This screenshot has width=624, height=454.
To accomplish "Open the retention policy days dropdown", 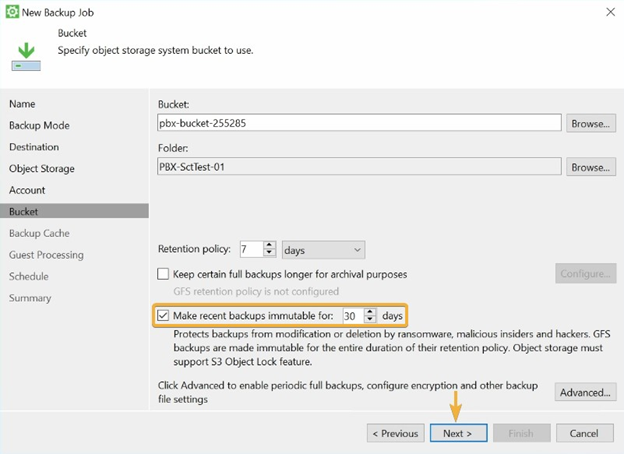I will [x=323, y=250].
